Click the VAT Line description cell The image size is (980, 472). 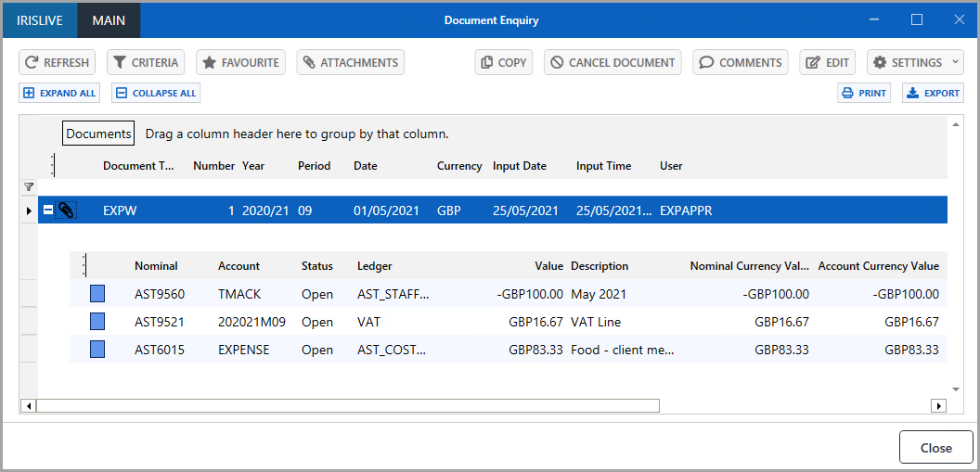tap(596, 322)
